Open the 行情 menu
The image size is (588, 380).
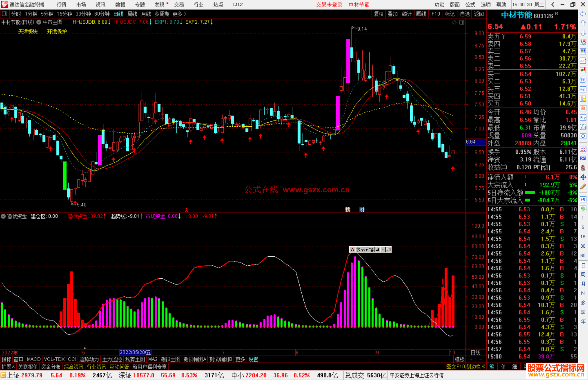click(x=62, y=4)
